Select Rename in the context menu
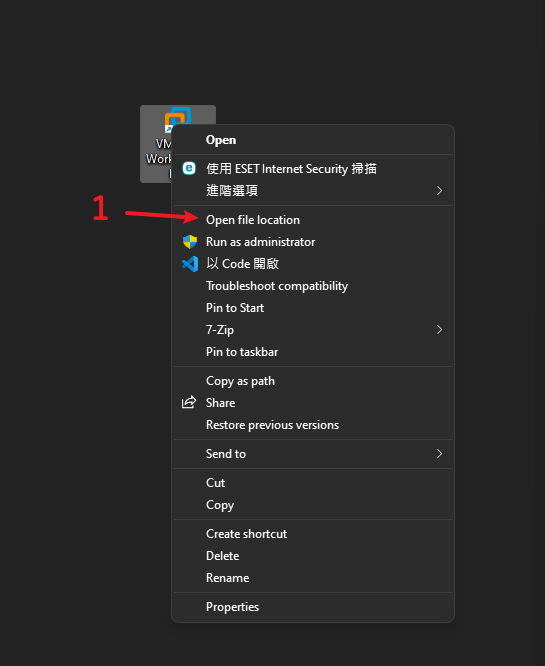This screenshot has width=545, height=666. [313, 578]
